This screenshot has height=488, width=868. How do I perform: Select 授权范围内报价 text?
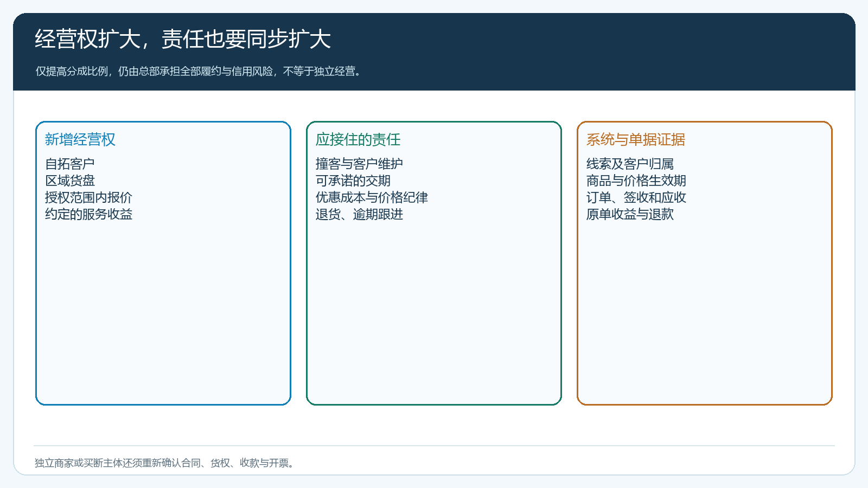[88, 197]
